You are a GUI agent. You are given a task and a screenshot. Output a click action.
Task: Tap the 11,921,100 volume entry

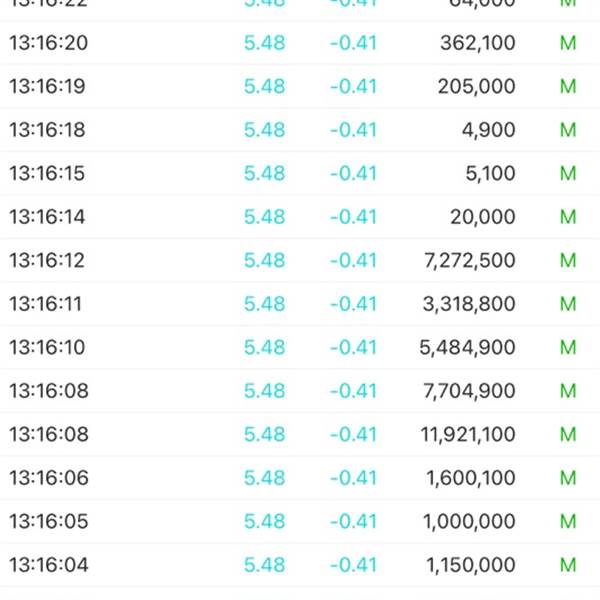point(468,435)
